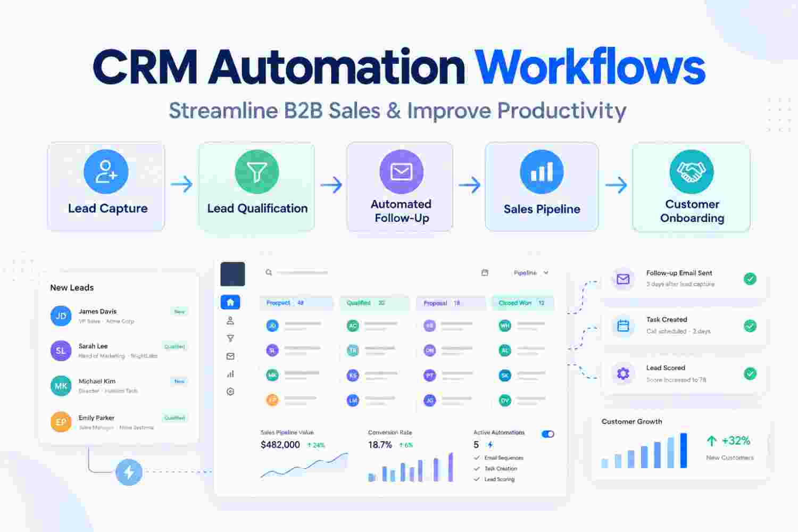Click the Customer Onboarding step label
The width and height of the screenshot is (798, 532).
click(x=692, y=211)
